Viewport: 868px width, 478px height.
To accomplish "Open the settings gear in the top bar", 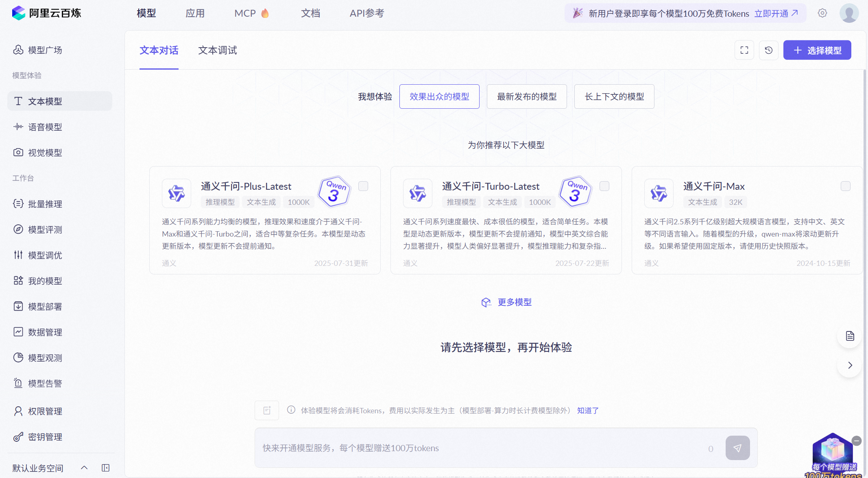I will click(x=822, y=13).
